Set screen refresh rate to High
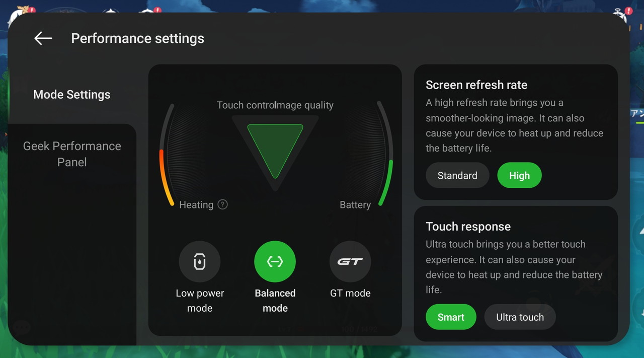 click(519, 175)
